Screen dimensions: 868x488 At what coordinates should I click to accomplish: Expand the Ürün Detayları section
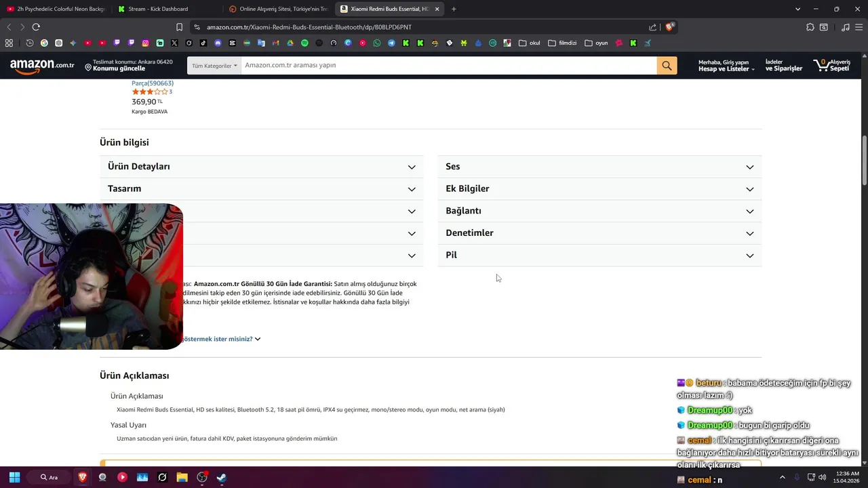(x=262, y=167)
